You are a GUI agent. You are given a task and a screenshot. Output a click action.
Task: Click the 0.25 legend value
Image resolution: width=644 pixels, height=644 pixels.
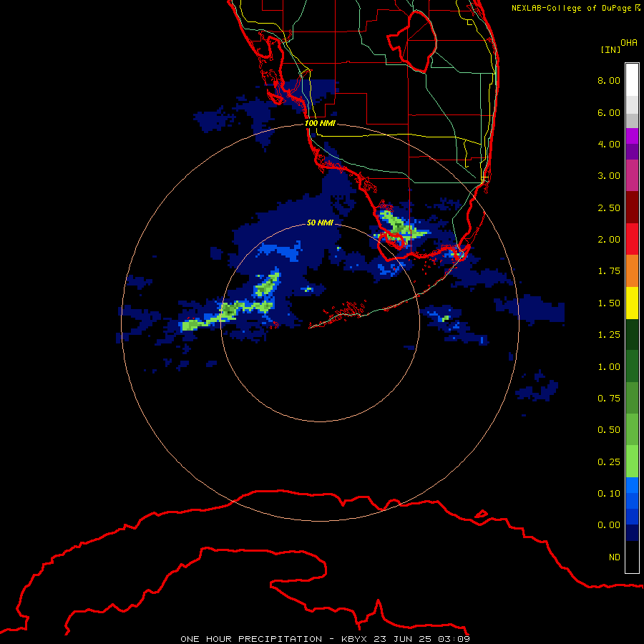pyautogui.click(x=609, y=462)
